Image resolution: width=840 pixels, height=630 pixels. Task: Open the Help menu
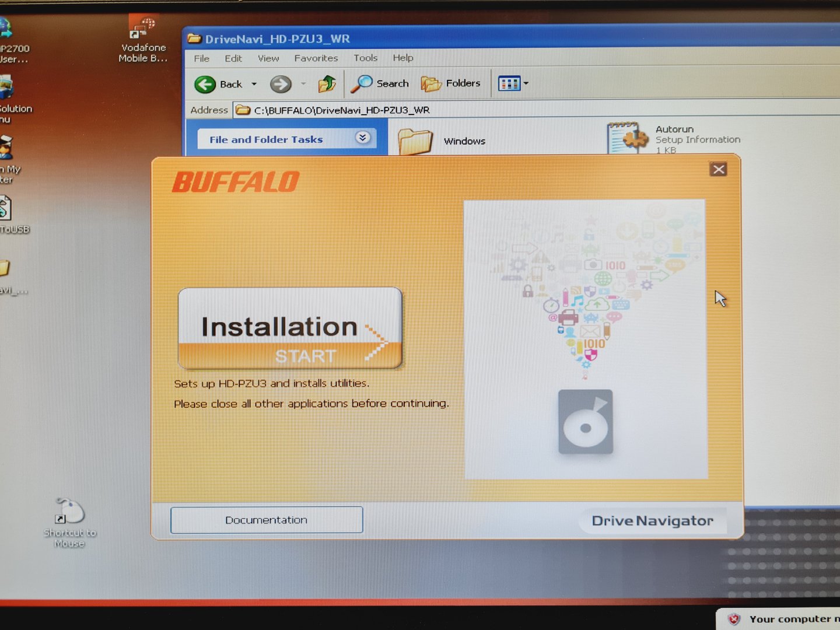point(402,58)
